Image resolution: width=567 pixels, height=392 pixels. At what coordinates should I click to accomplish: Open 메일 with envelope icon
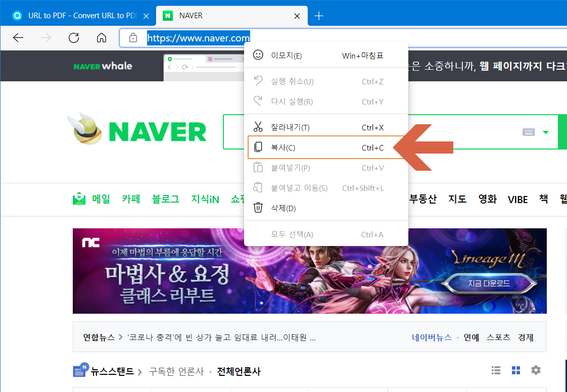79,199
